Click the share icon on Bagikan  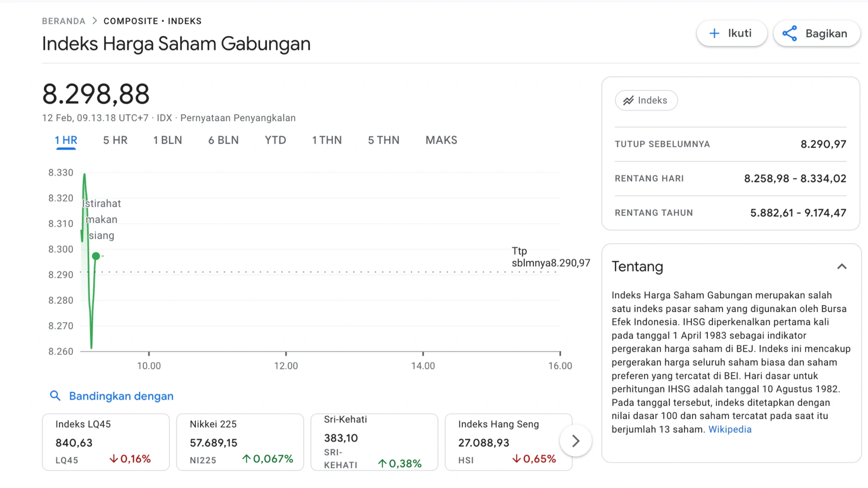(x=790, y=33)
